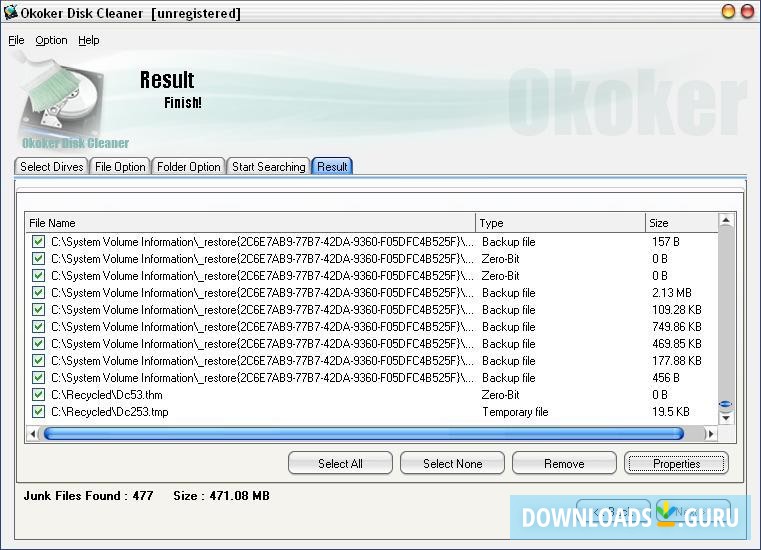Sort by the File Name column header
The width and height of the screenshot is (761, 550).
(x=250, y=223)
